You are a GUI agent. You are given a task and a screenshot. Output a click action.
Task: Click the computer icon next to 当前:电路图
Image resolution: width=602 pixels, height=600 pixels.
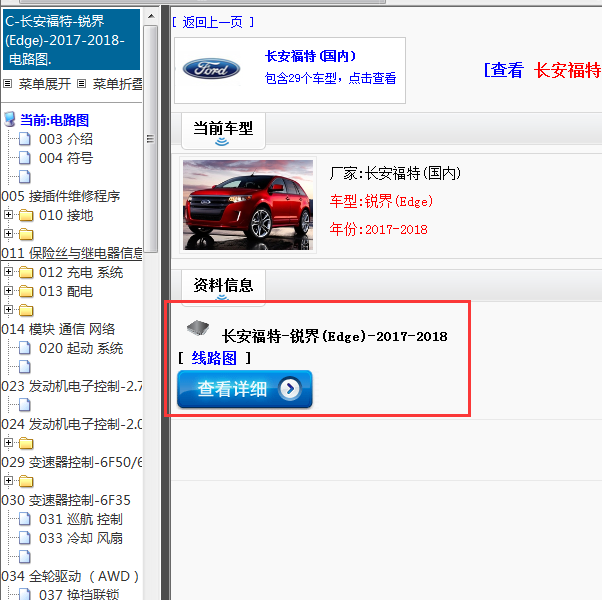coord(10,119)
